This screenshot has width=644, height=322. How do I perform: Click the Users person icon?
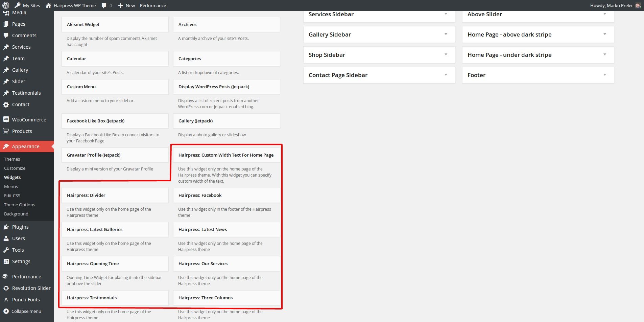pos(6,238)
